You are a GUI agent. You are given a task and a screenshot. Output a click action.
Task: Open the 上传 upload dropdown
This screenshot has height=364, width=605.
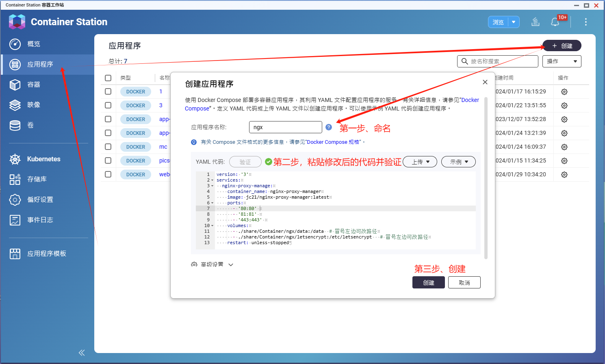point(420,162)
